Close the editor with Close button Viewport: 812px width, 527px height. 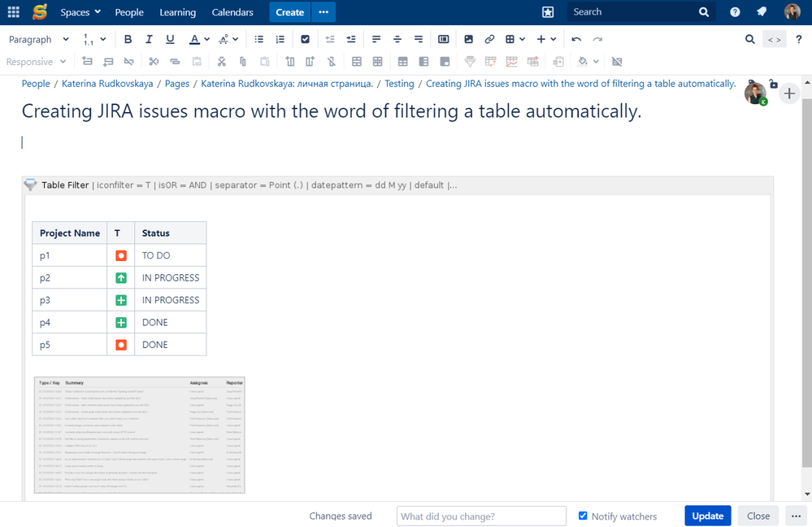(x=758, y=516)
